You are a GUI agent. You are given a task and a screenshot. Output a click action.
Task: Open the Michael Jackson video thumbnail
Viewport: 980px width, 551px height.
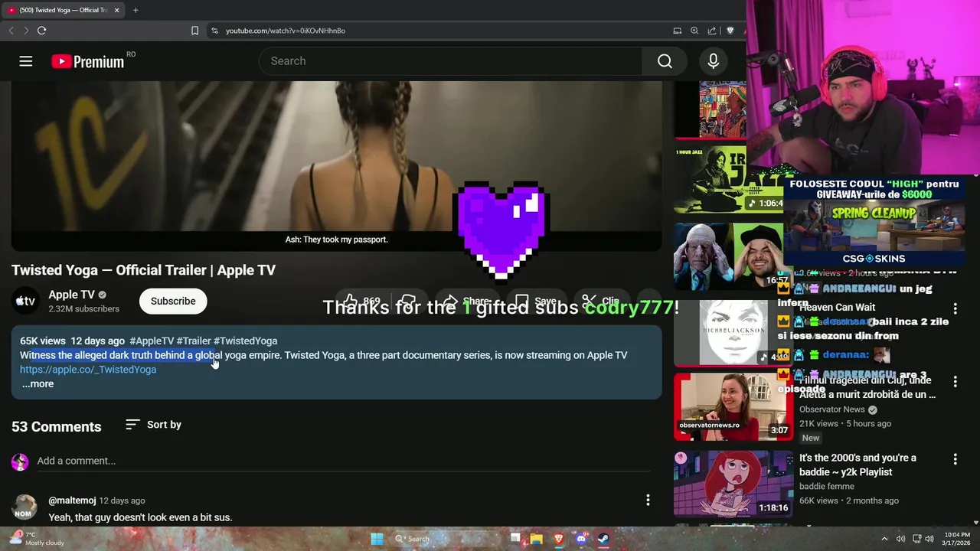(732, 332)
